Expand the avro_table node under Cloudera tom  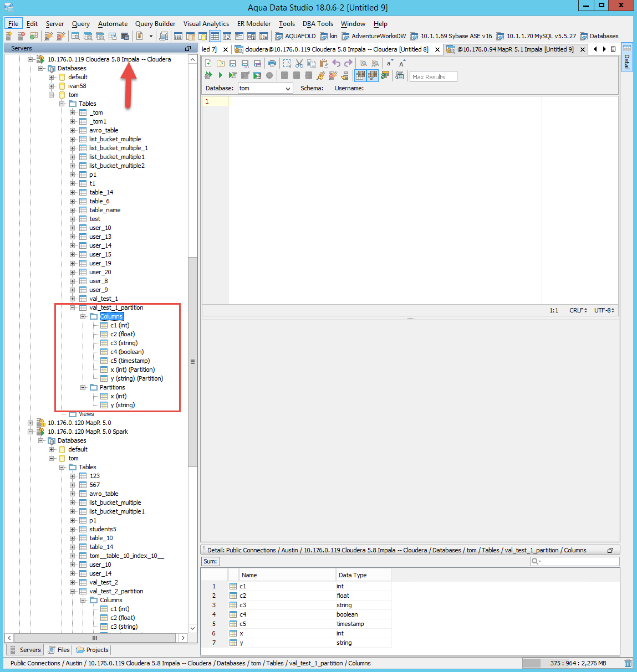[73, 130]
